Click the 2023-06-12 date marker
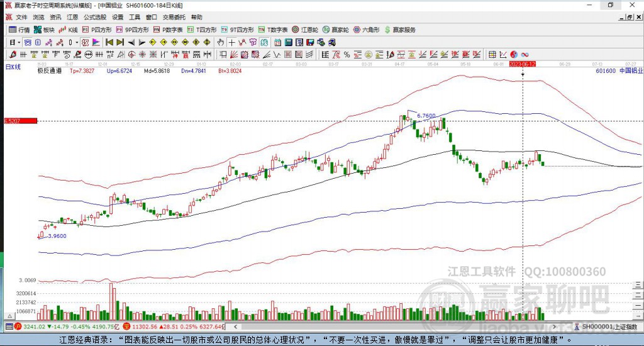The height and width of the screenshot is (346, 644). 522,64
